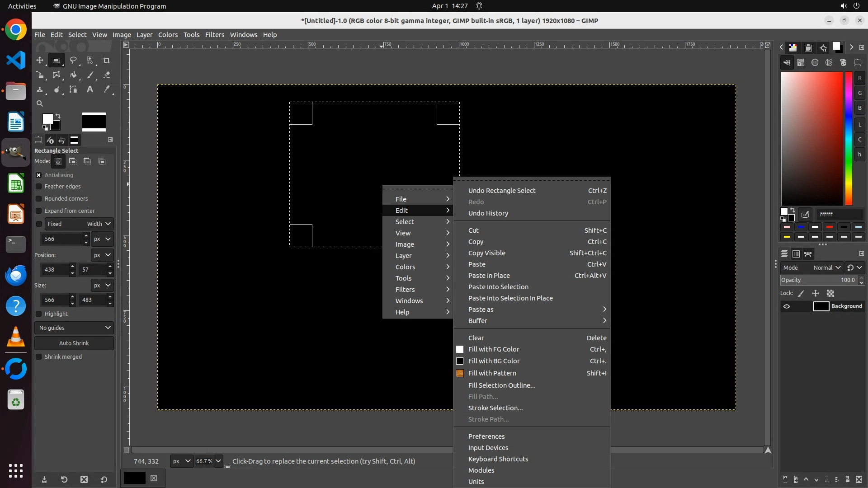Select the Move tool

coord(40,60)
